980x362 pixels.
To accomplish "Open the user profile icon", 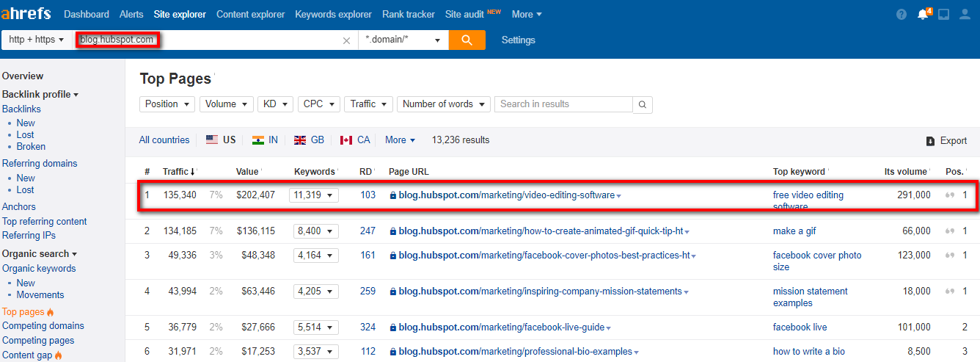I will (965, 15).
